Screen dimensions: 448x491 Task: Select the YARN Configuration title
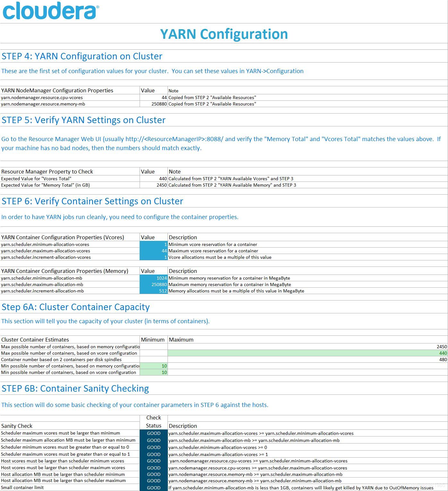click(224, 34)
